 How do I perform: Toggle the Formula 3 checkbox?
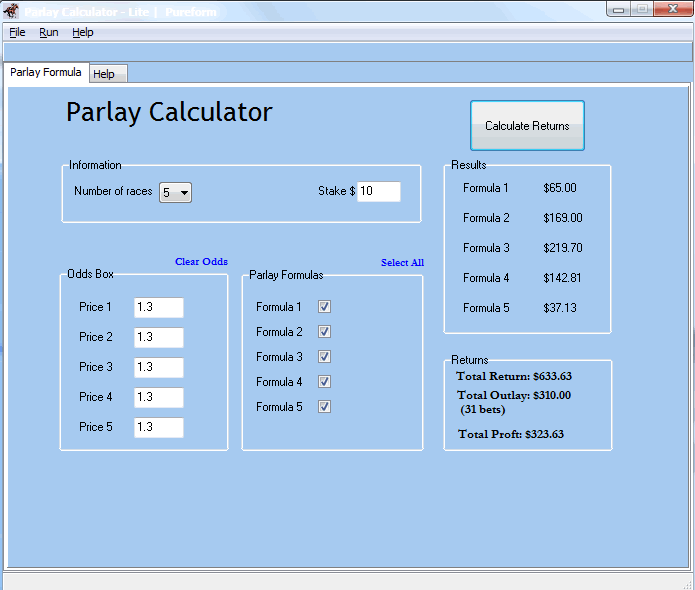324,357
